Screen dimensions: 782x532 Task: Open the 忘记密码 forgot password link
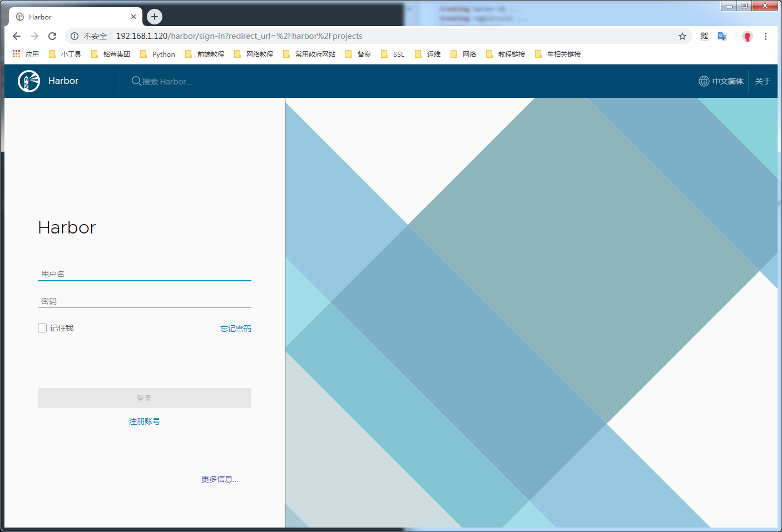coord(236,329)
